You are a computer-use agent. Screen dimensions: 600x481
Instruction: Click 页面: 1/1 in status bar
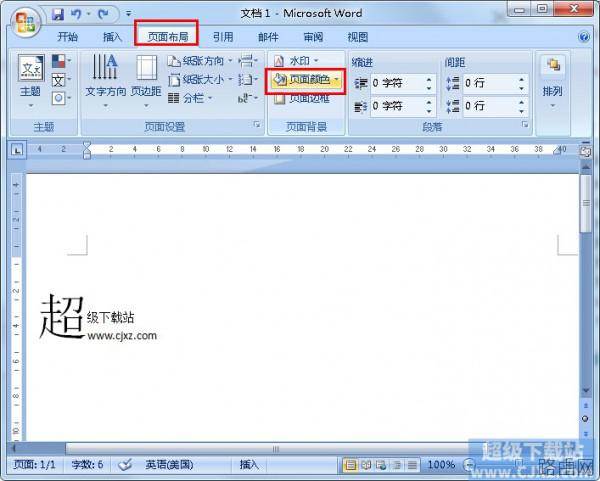[x=34, y=465]
